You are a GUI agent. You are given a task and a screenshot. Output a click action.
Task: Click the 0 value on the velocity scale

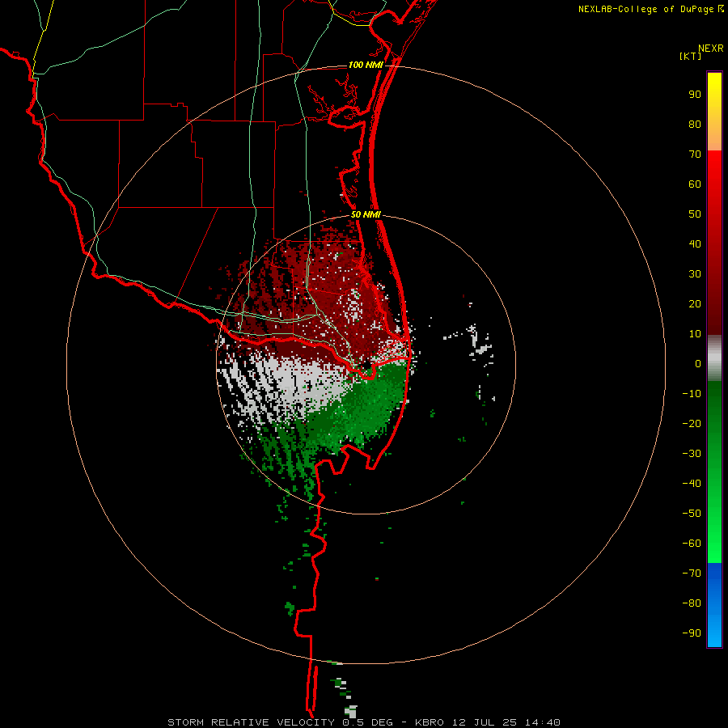698,363
